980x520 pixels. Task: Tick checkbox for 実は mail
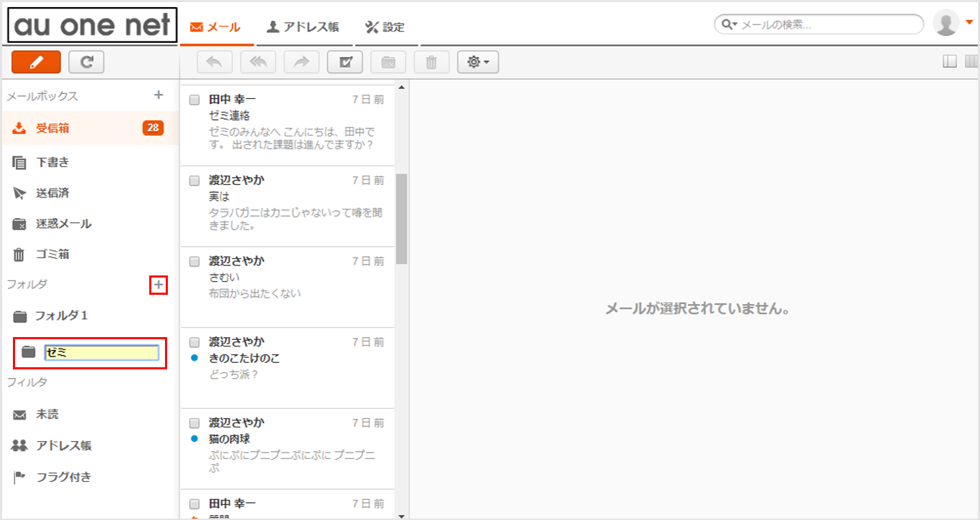pyautogui.click(x=194, y=181)
